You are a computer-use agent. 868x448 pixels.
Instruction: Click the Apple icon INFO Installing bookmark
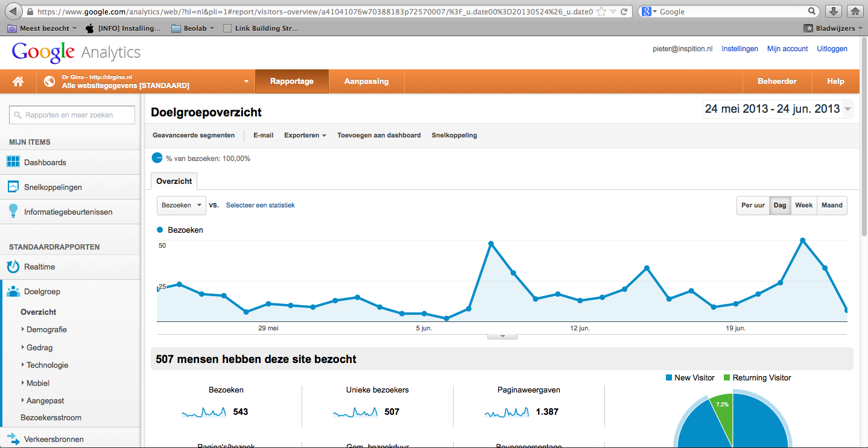click(x=90, y=28)
